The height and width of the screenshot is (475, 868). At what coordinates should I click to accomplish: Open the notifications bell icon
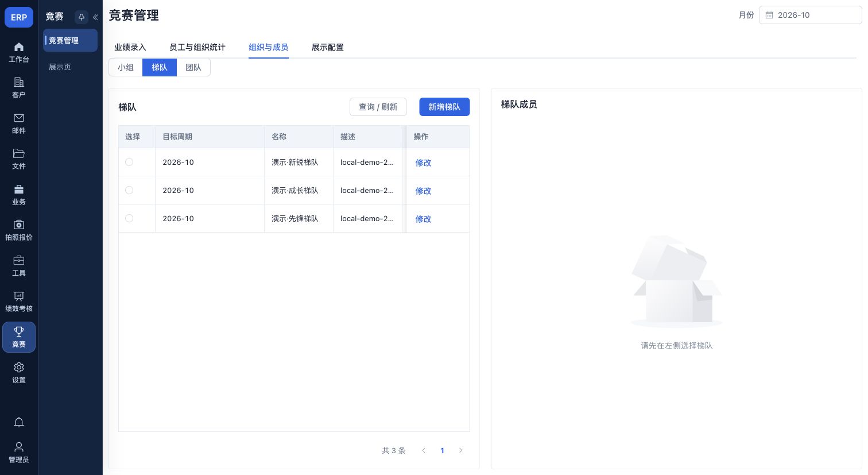[x=19, y=422]
